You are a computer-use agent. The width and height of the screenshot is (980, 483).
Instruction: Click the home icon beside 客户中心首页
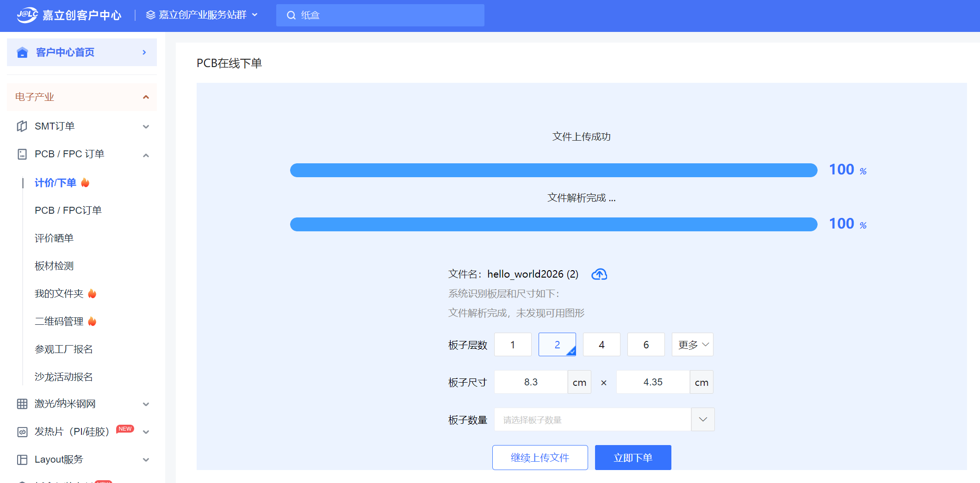tap(22, 52)
